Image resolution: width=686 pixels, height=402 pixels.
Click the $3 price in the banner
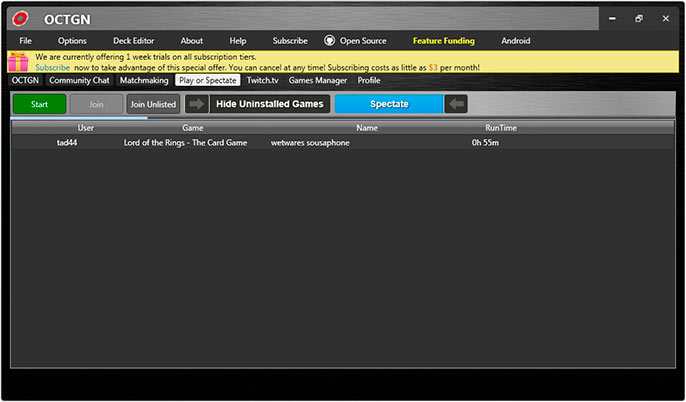point(433,67)
